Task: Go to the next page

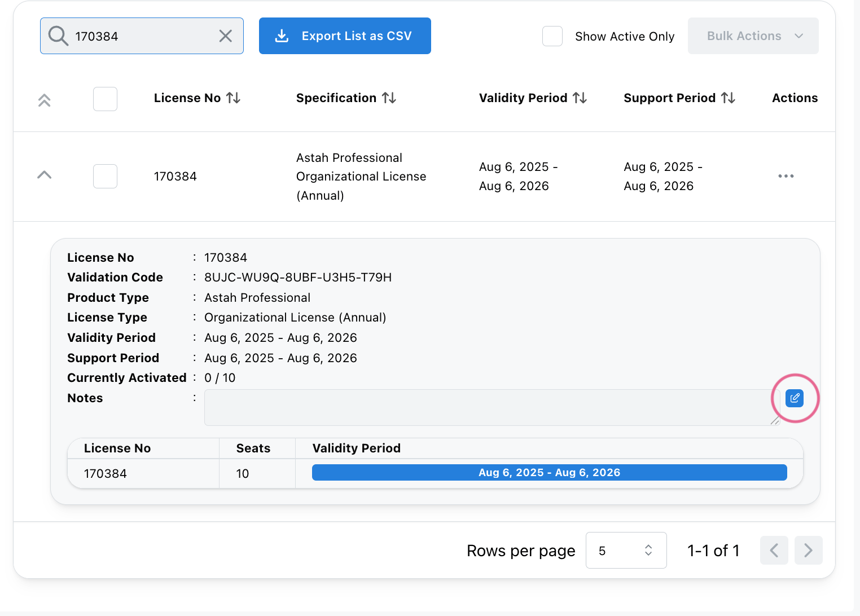Action: (809, 550)
